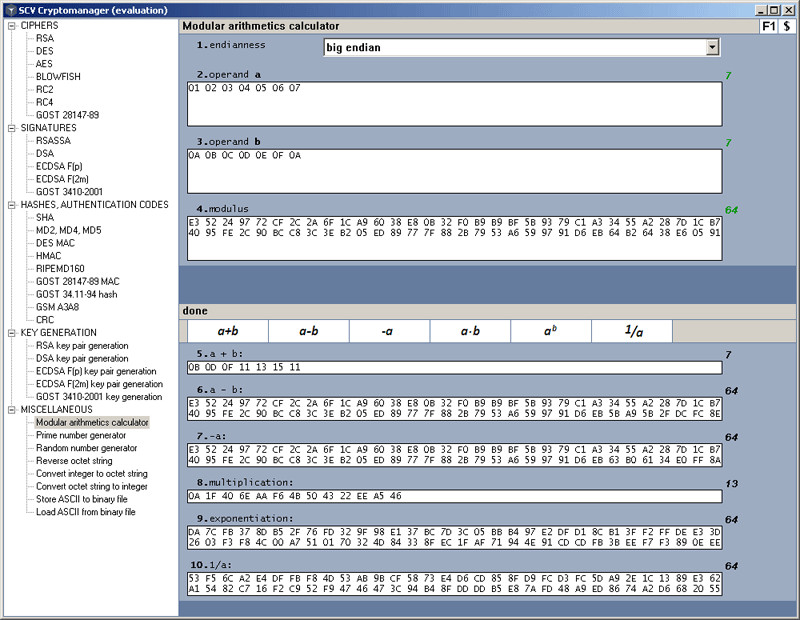Select CRC tree item
The image size is (800, 620).
(x=45, y=319)
